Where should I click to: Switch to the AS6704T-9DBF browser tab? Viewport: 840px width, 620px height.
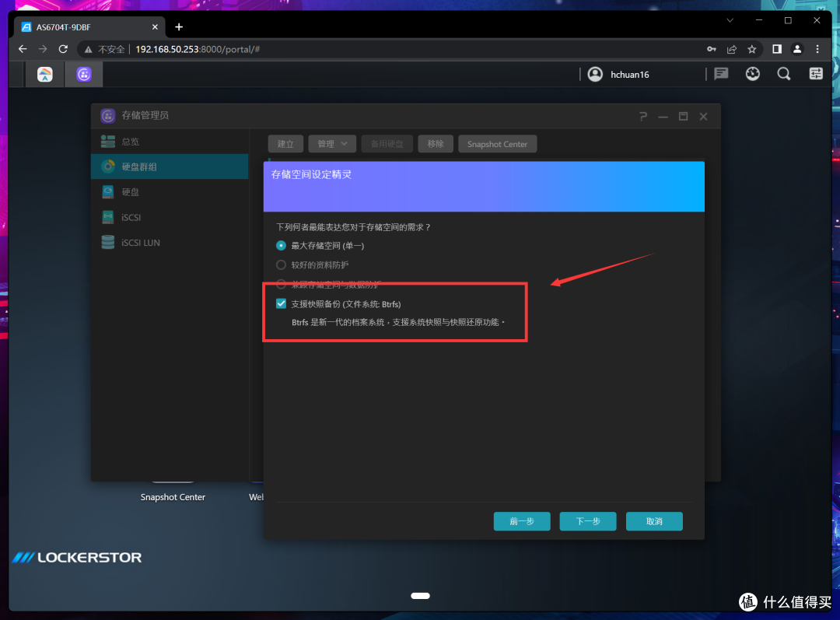[86, 26]
